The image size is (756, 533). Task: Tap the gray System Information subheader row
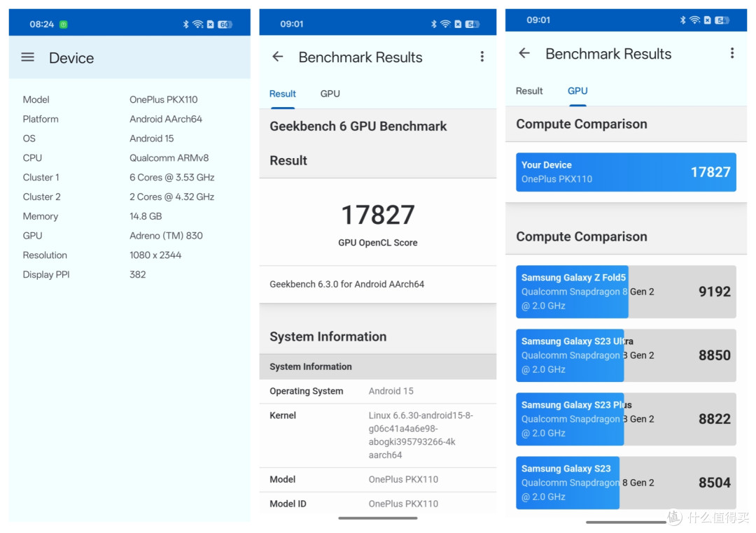coord(378,367)
